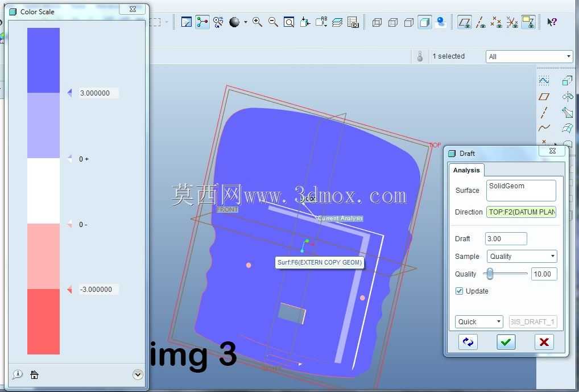Click the Repaint screen icon
The image size is (579, 392).
pos(187,22)
